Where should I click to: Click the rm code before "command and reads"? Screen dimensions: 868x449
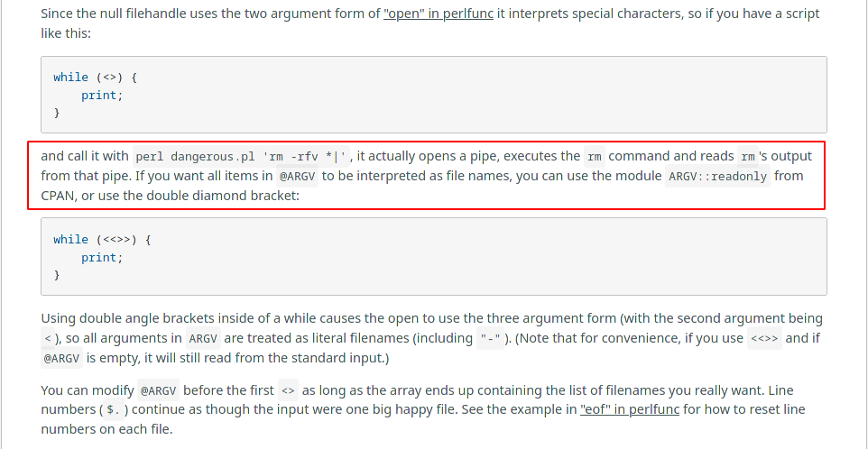tap(594, 157)
